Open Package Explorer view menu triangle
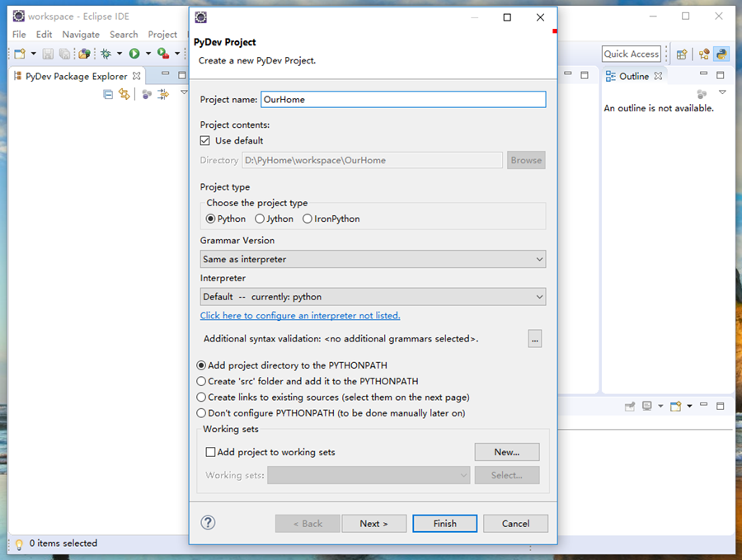The image size is (742, 560). (184, 92)
